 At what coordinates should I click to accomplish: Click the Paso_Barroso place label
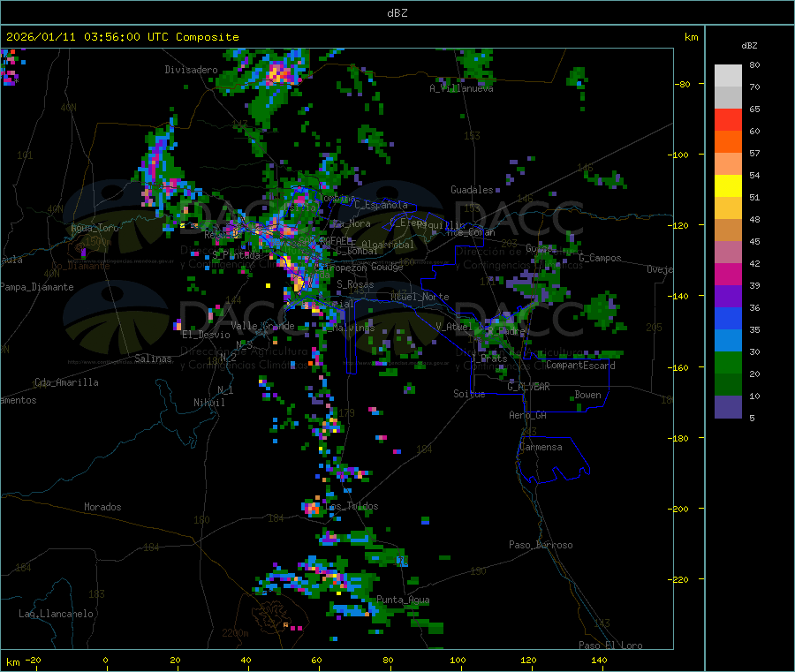[x=541, y=545]
